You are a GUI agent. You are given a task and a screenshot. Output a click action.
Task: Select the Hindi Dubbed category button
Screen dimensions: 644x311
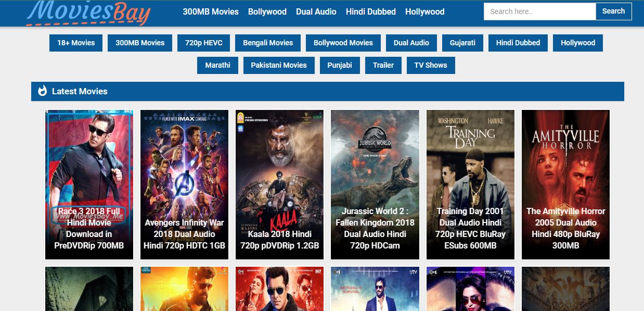coord(518,43)
